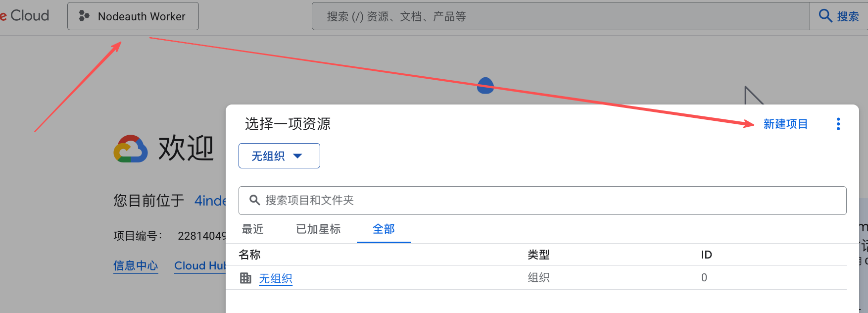Viewport: 868px width, 313px height.
Task: Click the blue dot marker above the dialog
Action: tap(485, 85)
